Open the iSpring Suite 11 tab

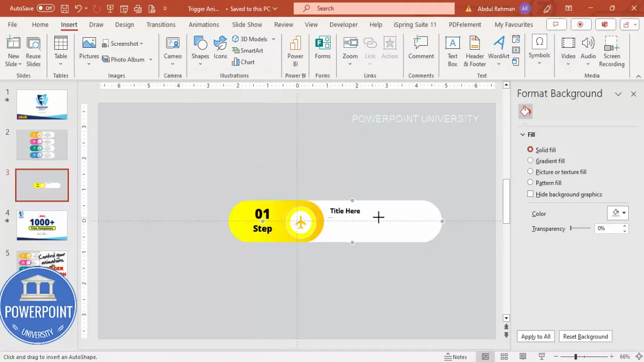click(x=415, y=24)
